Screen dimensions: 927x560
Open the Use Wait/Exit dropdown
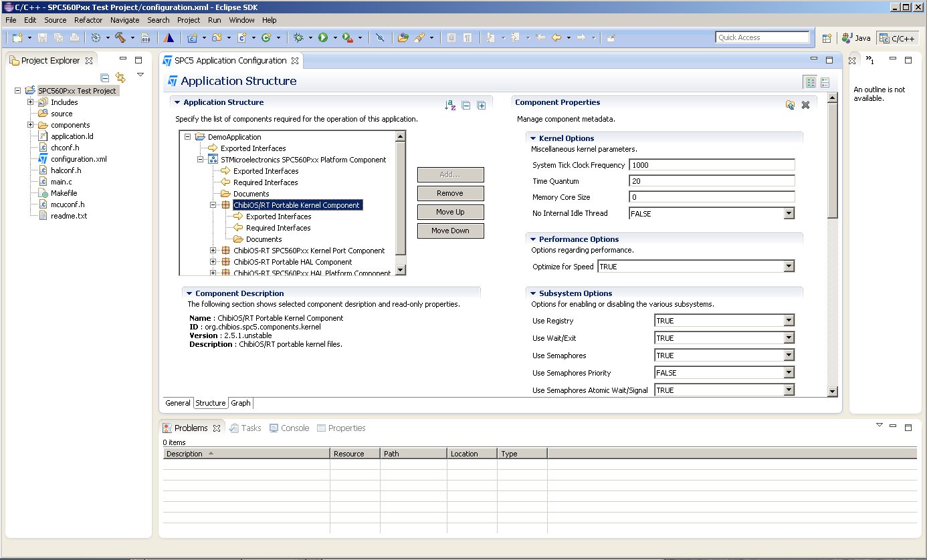tap(789, 337)
